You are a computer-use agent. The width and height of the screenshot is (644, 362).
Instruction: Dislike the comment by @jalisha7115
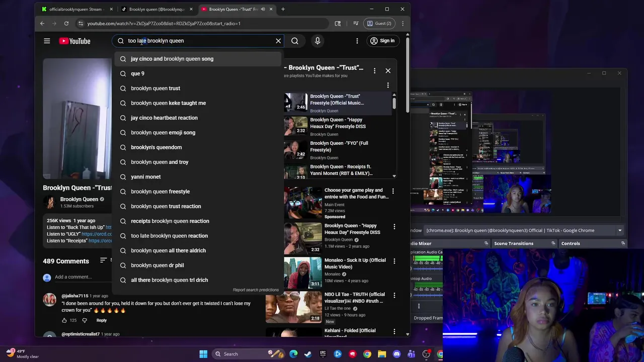tap(85, 320)
